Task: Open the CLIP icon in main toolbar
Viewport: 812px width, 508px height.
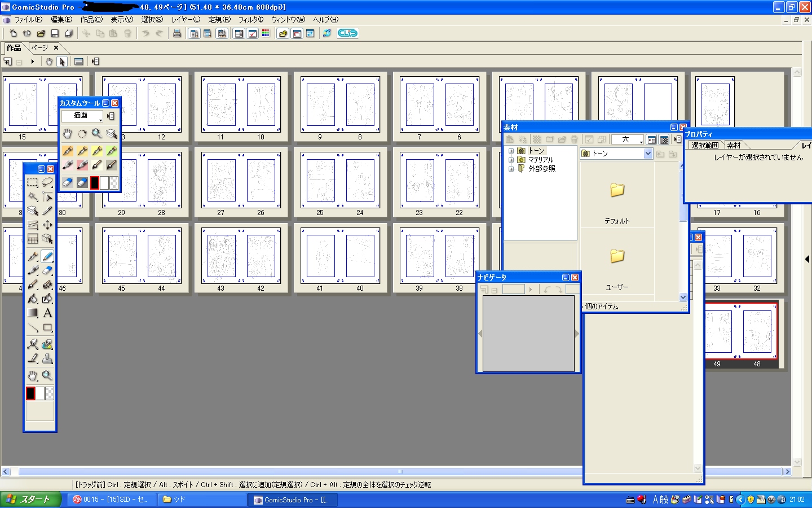Action: click(x=347, y=33)
